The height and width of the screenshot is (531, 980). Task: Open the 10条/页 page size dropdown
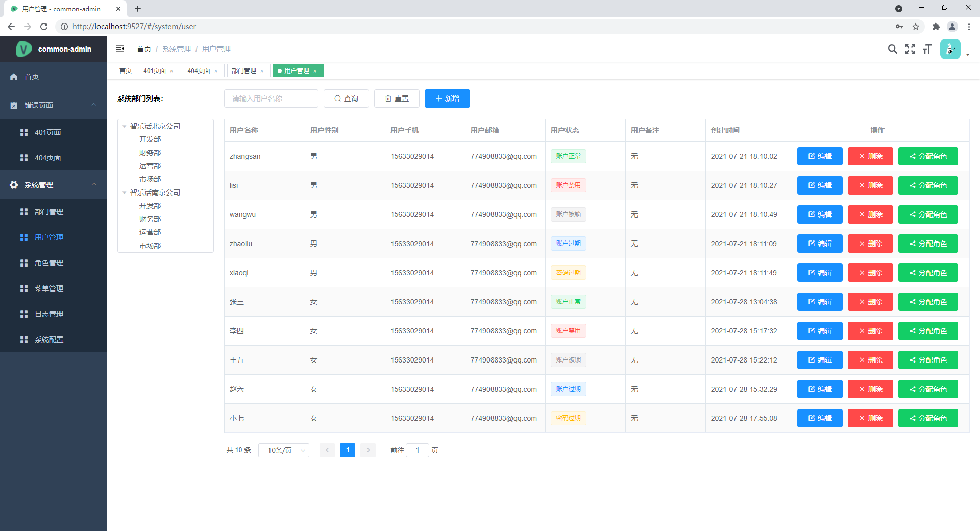[284, 450]
